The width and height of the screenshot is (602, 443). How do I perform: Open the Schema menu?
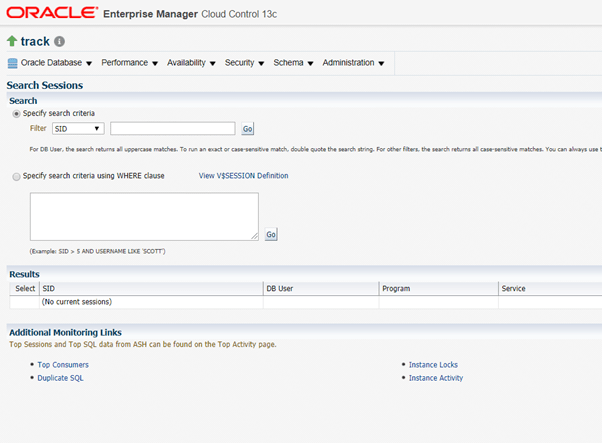[294, 63]
